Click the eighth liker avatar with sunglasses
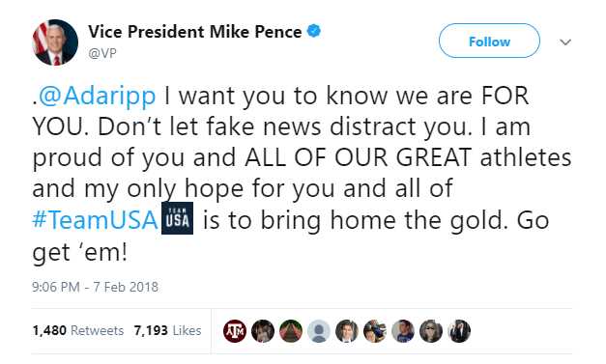The image size is (606, 364). point(431,331)
